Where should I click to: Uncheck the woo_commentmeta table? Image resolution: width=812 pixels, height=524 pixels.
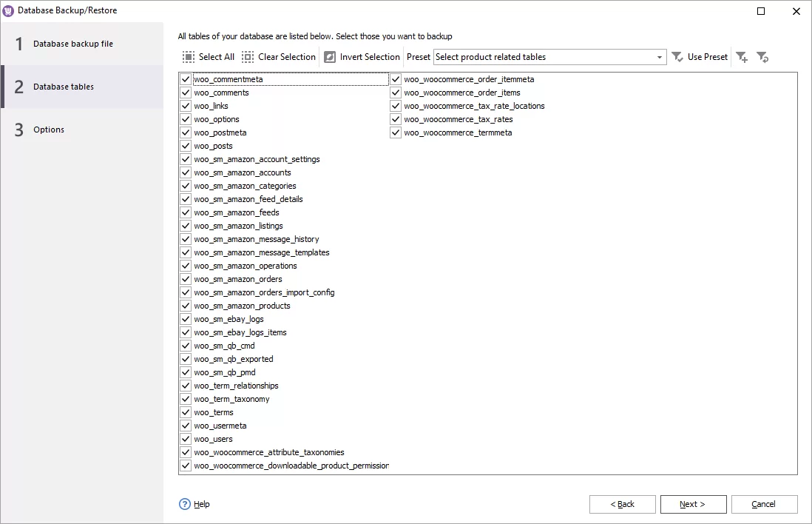coord(185,78)
